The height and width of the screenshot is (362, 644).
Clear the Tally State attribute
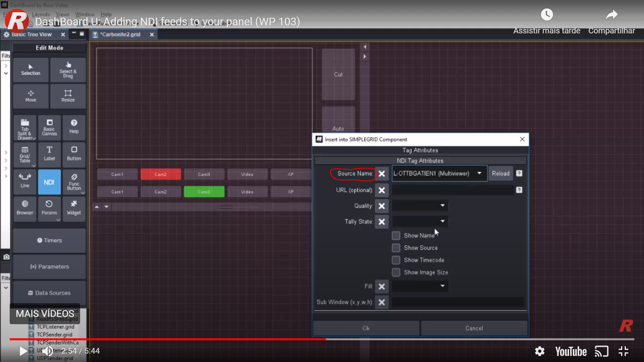click(382, 222)
